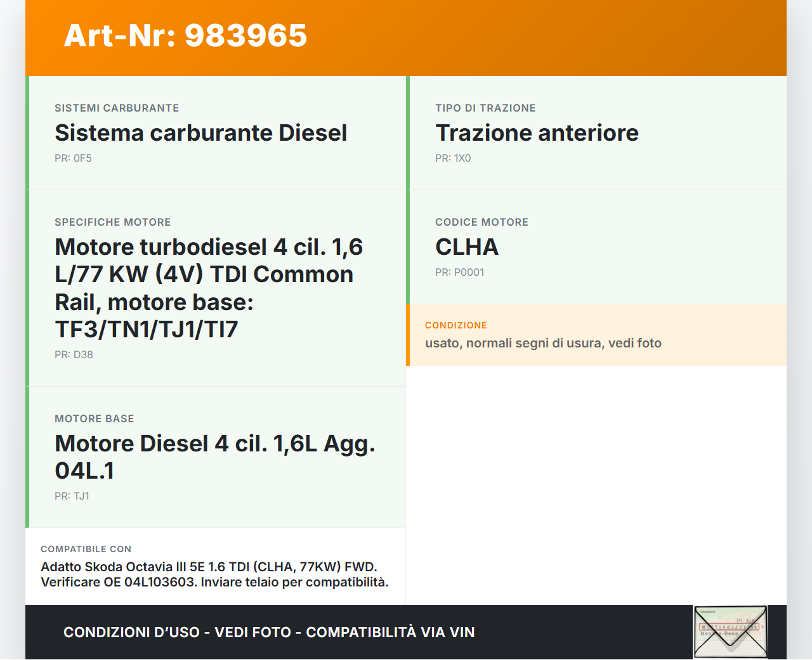This screenshot has width=812, height=660.
Task: Click the envelope with VIN document icon
Action: tap(730, 631)
